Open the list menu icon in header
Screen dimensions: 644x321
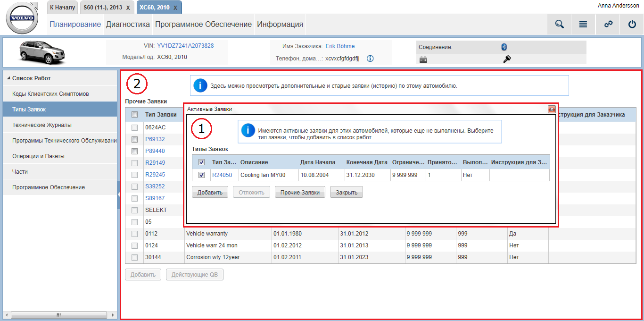click(583, 25)
